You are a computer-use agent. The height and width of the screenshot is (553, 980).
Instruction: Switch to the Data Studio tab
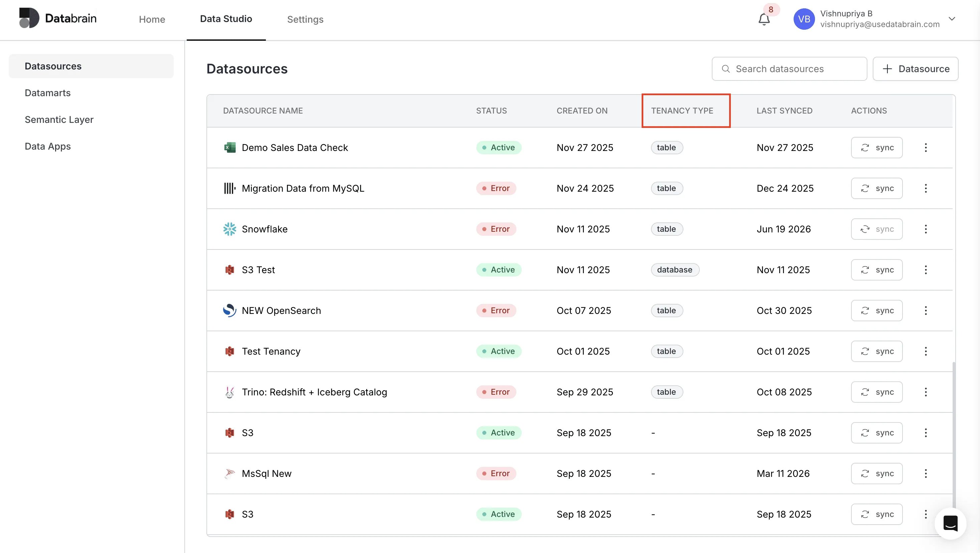pyautogui.click(x=226, y=19)
